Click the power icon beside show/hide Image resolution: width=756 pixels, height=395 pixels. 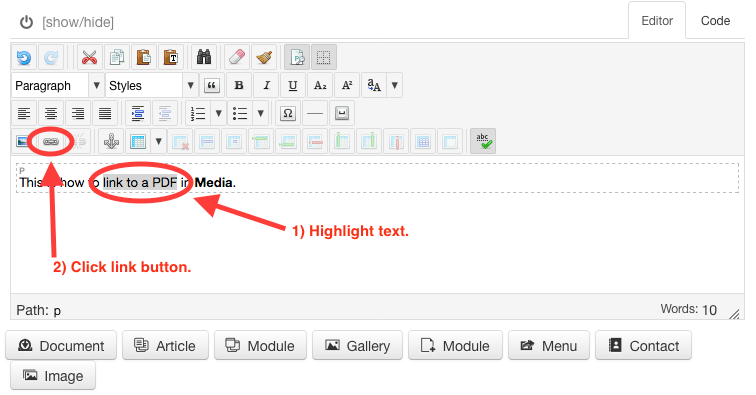pyautogui.click(x=27, y=22)
